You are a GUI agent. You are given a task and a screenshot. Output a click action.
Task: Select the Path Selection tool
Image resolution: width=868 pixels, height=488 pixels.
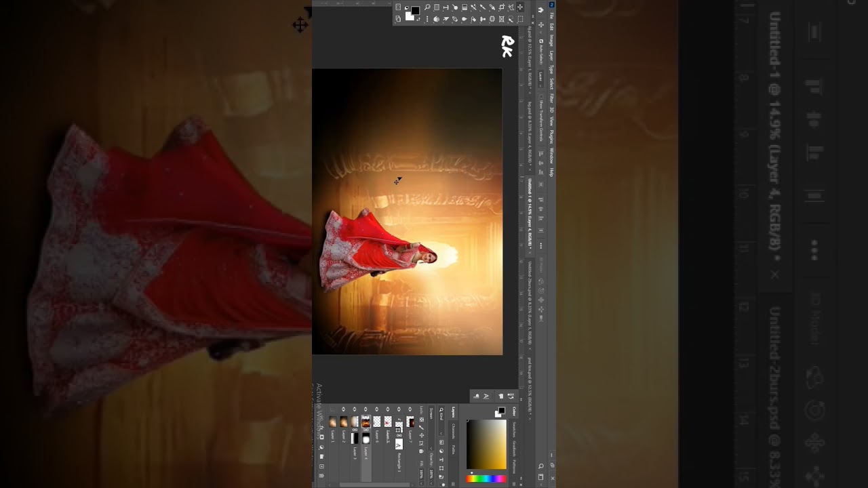click(x=446, y=19)
